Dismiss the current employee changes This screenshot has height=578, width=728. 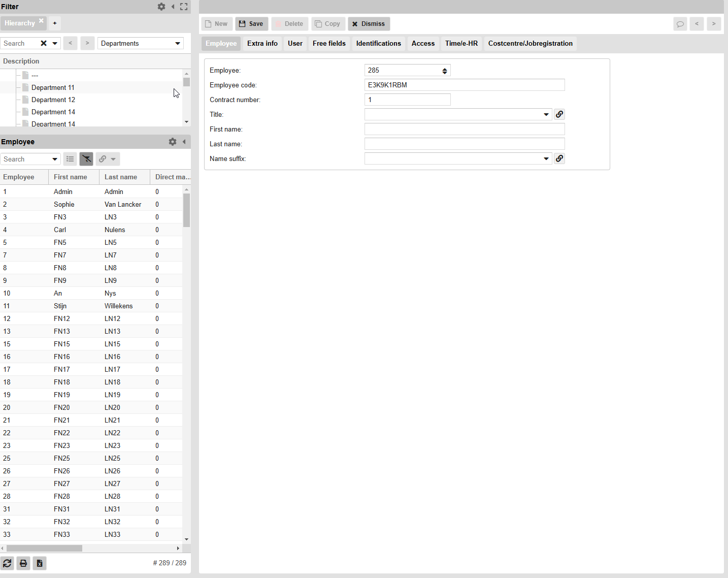pyautogui.click(x=369, y=24)
